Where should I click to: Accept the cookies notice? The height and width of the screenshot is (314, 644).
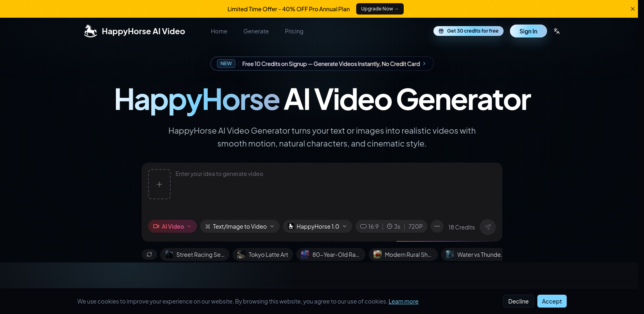pyautogui.click(x=552, y=301)
